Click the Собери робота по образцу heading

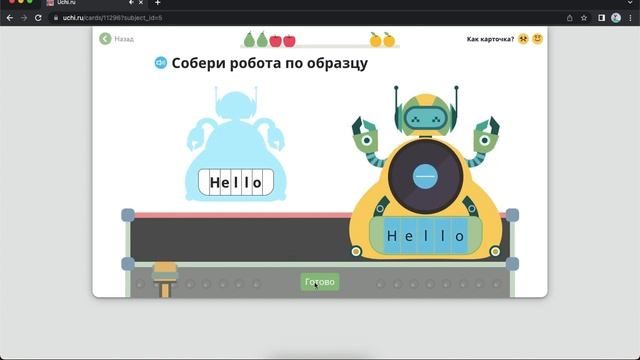[x=269, y=63]
